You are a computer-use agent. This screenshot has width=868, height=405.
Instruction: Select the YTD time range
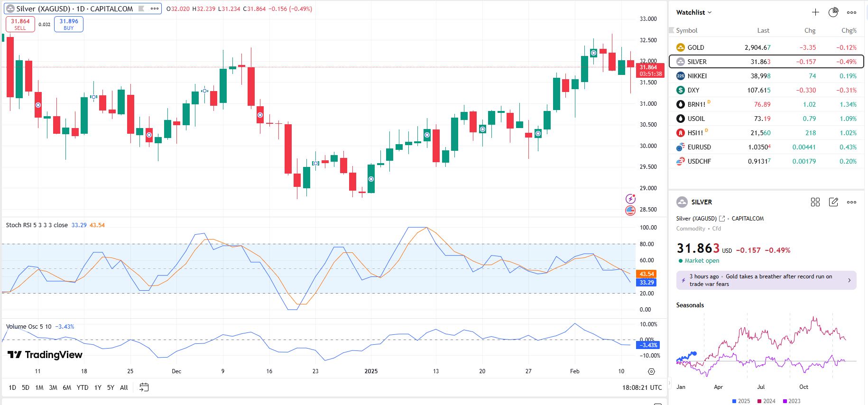(83, 387)
